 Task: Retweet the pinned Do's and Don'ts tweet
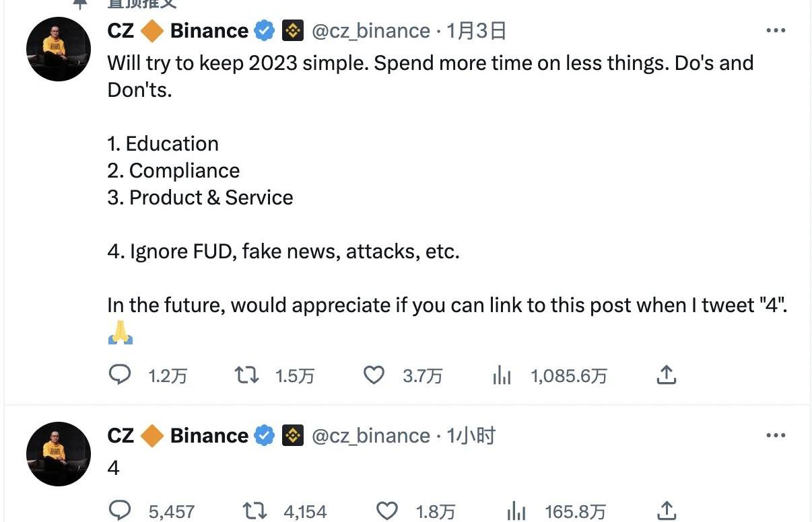coord(246,375)
